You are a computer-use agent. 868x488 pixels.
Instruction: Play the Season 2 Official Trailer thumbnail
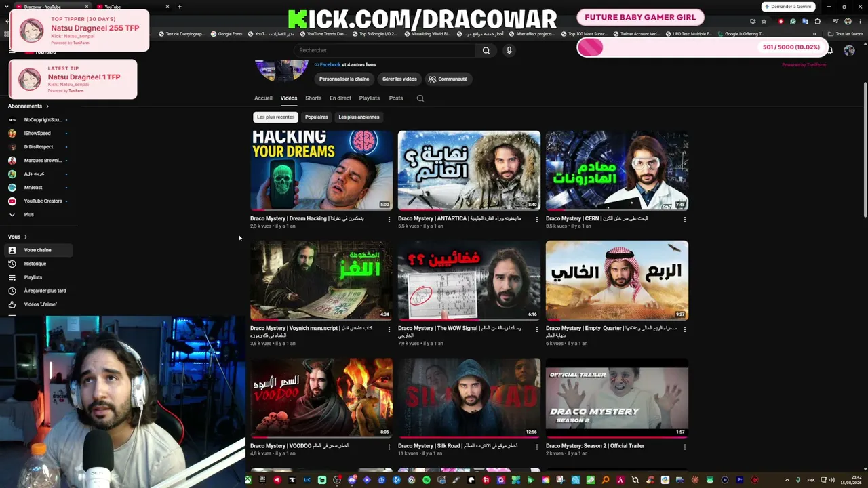pos(617,398)
